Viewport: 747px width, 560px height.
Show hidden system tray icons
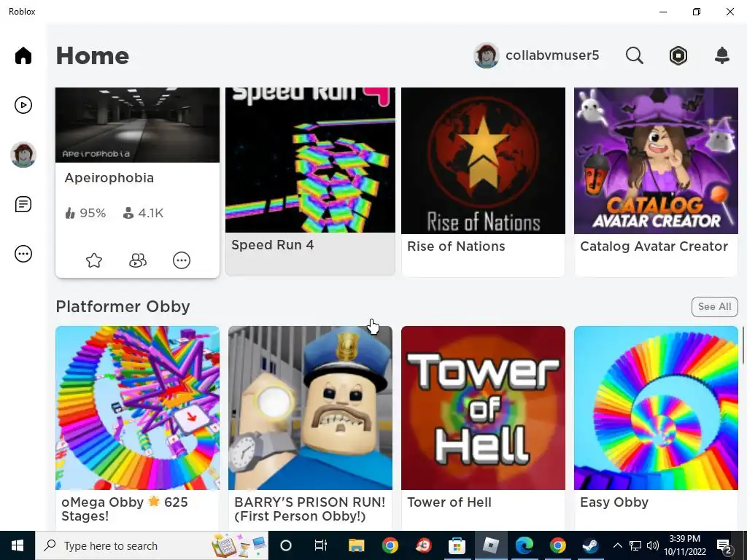pos(617,545)
